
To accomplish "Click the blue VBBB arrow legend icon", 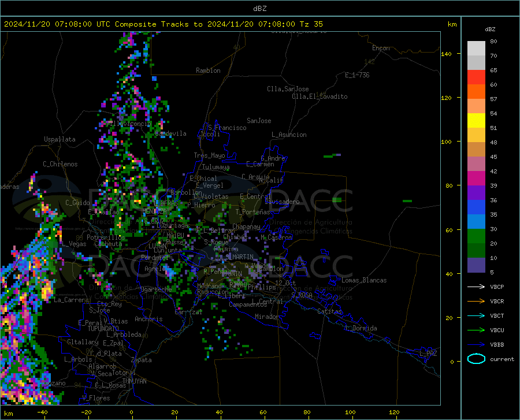I will pyautogui.click(x=476, y=345).
